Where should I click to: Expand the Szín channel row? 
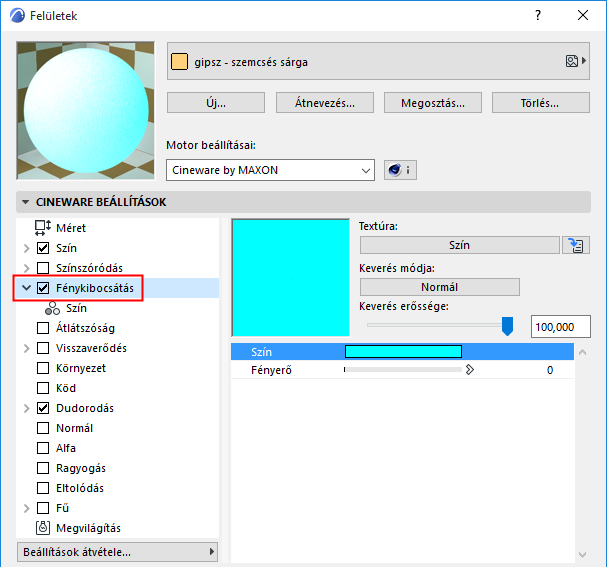(26, 248)
